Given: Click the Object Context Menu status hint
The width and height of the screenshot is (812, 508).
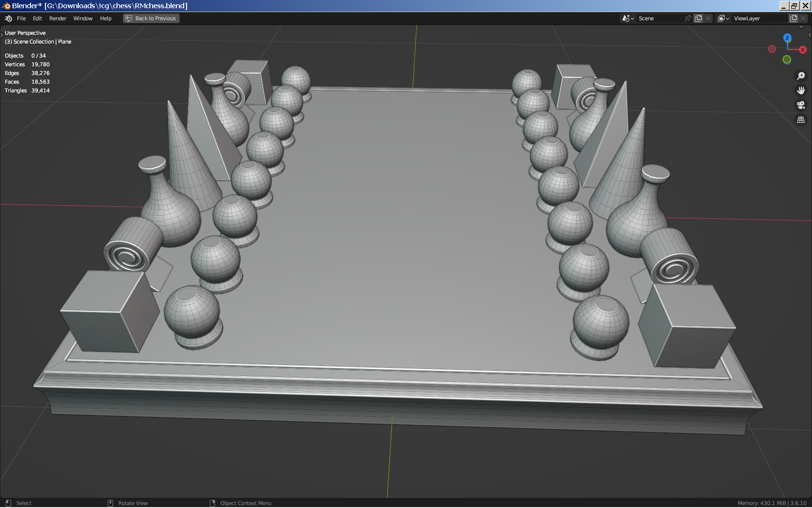Looking at the screenshot, I should [241, 503].
